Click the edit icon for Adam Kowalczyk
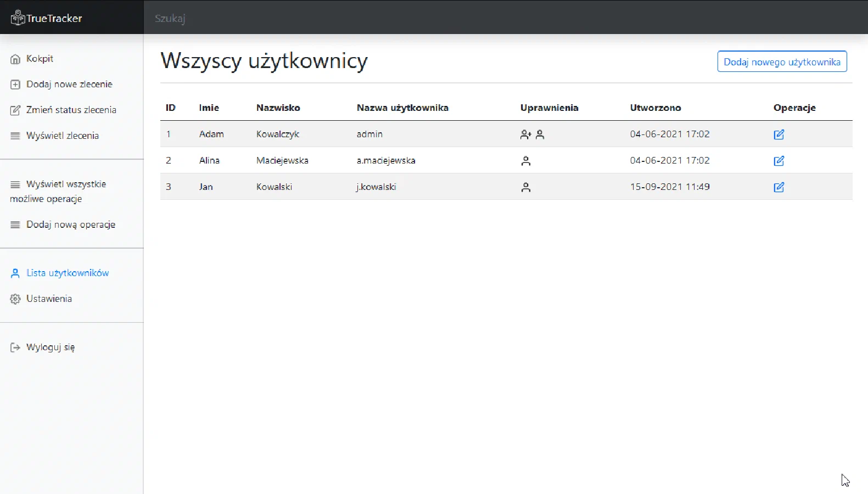This screenshot has height=494, width=868. pos(779,134)
